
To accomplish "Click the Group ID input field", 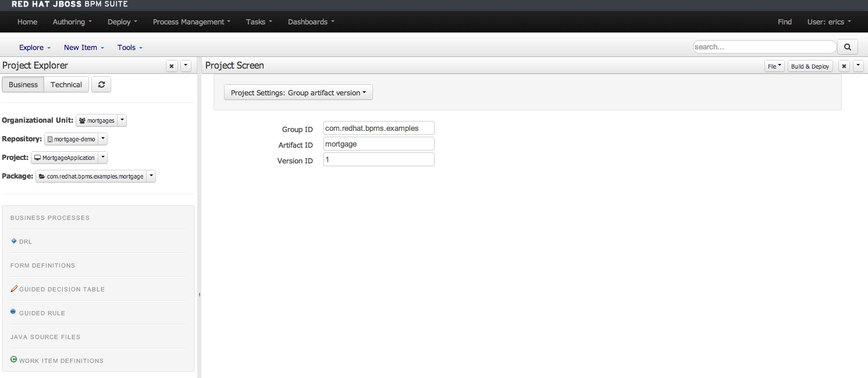I will click(379, 128).
